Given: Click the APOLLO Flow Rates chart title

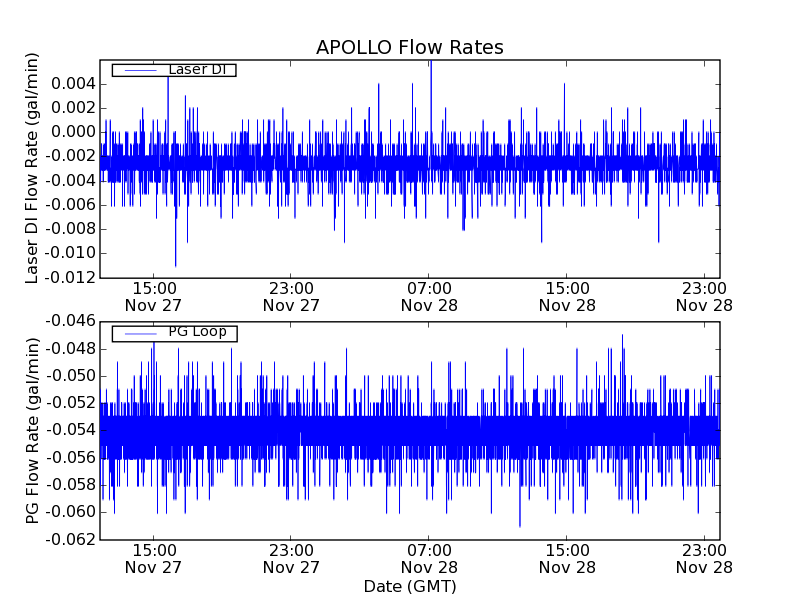Looking at the screenshot, I should (x=409, y=48).
